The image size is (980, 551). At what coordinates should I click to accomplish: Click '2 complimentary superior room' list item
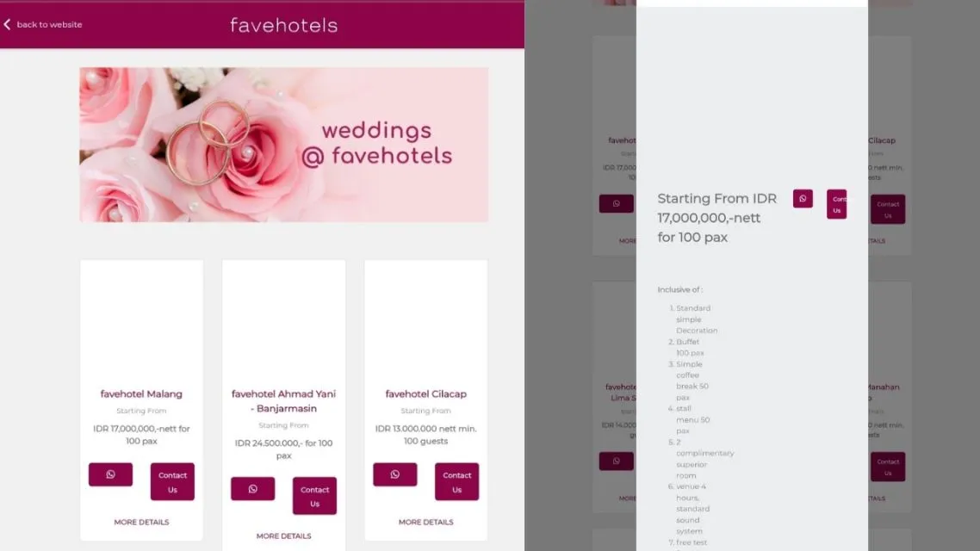click(705, 459)
